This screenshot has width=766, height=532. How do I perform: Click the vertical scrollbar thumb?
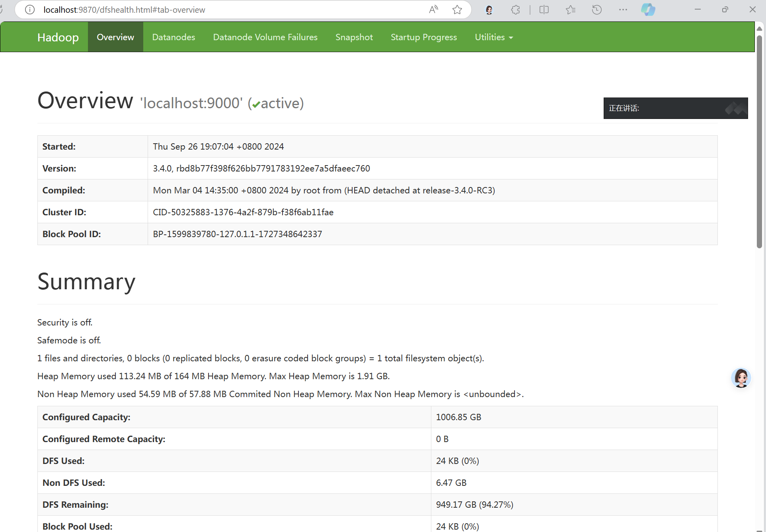click(x=759, y=141)
